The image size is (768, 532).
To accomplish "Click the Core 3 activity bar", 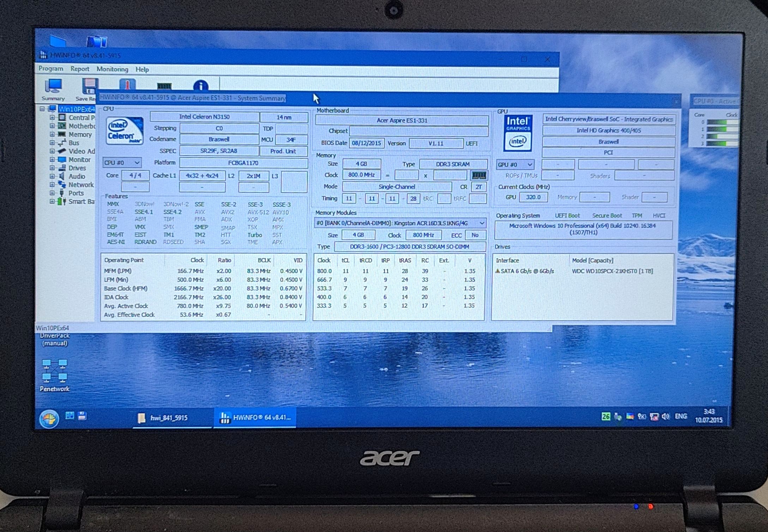I will [x=722, y=143].
